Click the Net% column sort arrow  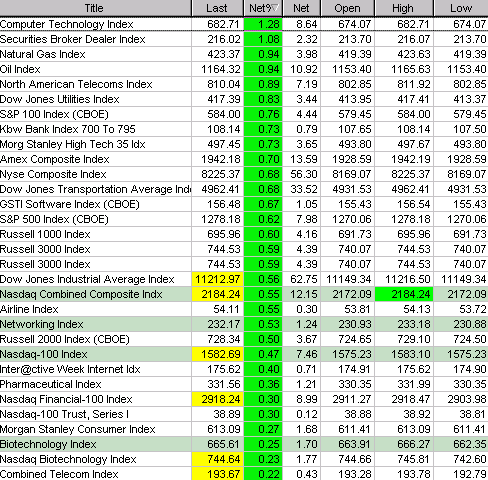point(274,8)
